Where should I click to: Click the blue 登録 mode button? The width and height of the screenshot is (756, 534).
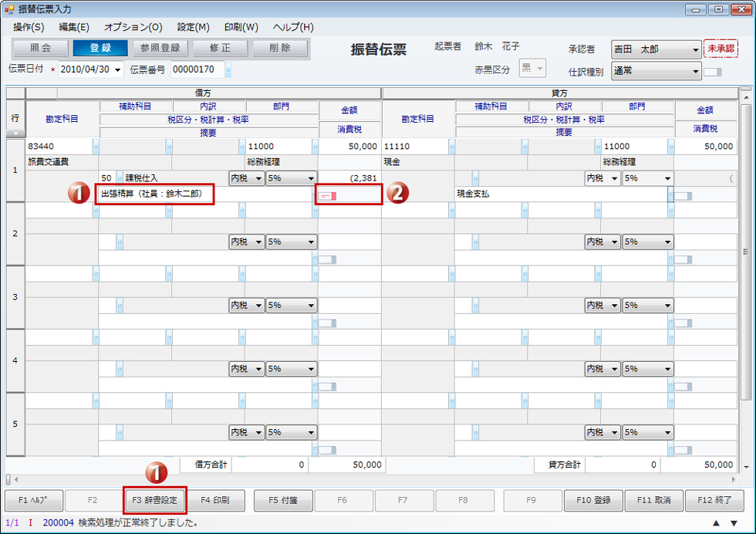pyautogui.click(x=100, y=49)
